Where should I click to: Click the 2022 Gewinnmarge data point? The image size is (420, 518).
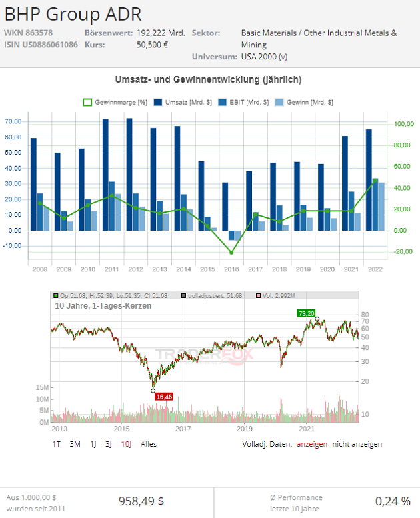click(x=375, y=181)
